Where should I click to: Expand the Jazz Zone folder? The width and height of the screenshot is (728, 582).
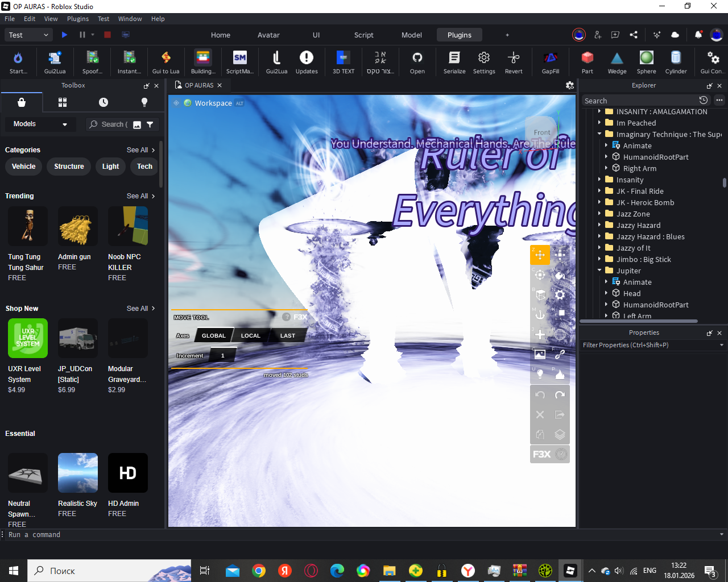click(599, 214)
